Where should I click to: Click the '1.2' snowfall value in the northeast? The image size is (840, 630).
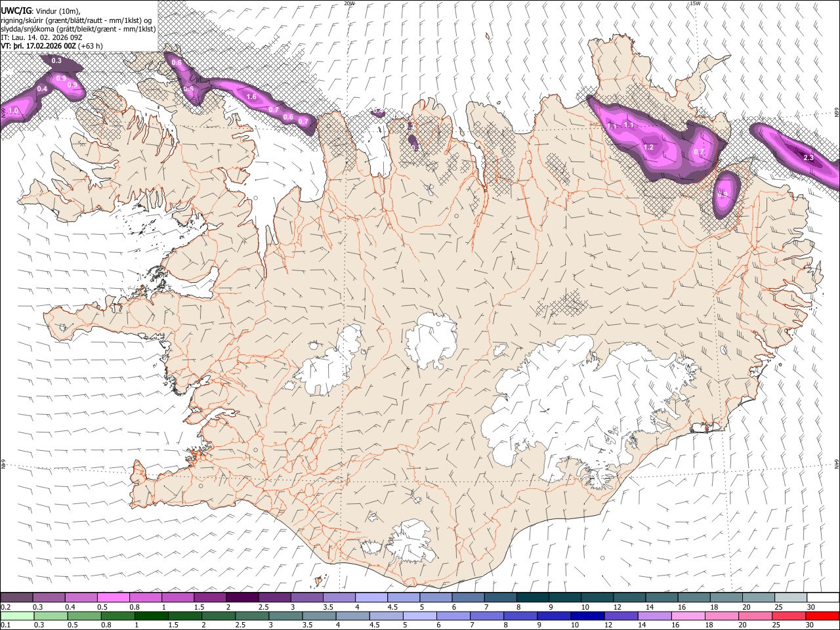pyautogui.click(x=648, y=147)
